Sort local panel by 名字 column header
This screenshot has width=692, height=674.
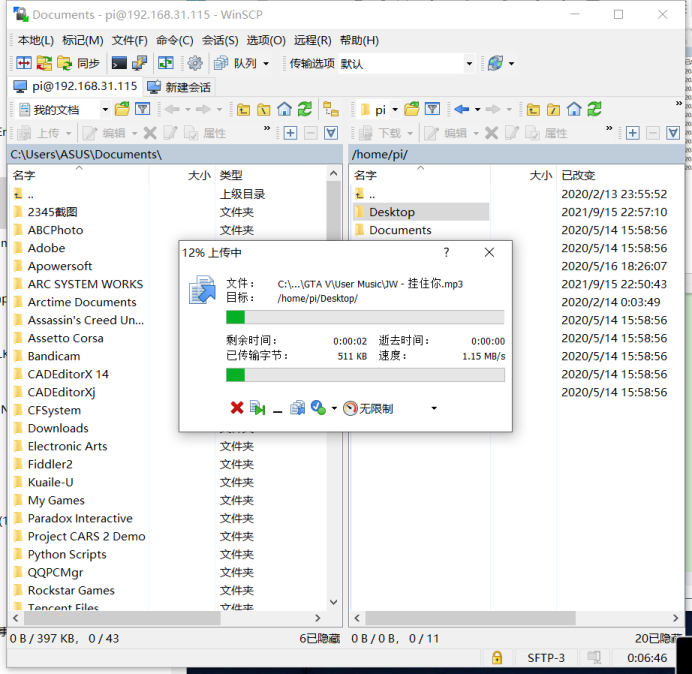[x=79, y=175]
